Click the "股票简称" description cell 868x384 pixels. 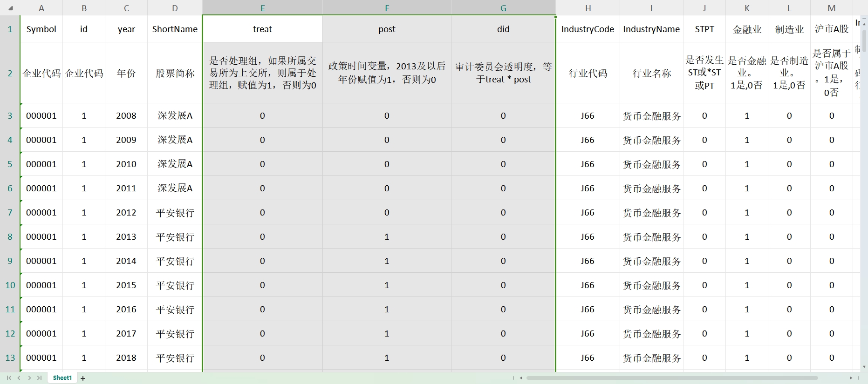pyautogui.click(x=175, y=73)
